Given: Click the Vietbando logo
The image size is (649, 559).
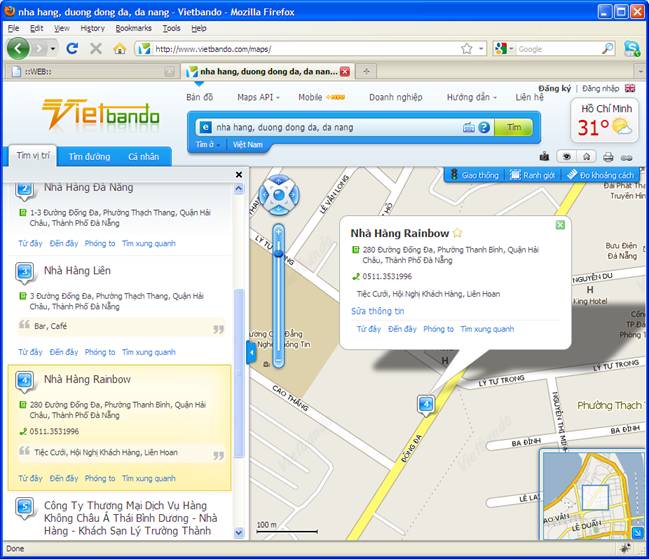Looking at the screenshot, I should [x=101, y=115].
